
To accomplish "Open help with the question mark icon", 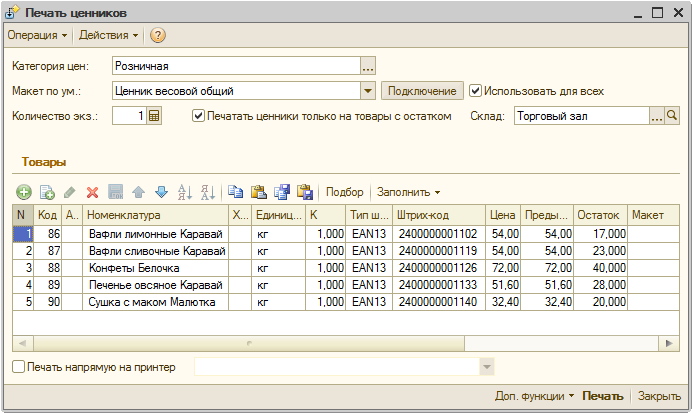I will [158, 35].
